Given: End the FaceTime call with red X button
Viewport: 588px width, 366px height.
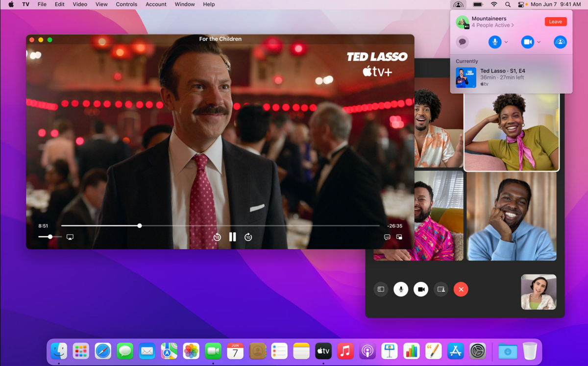Looking at the screenshot, I should click(x=461, y=289).
